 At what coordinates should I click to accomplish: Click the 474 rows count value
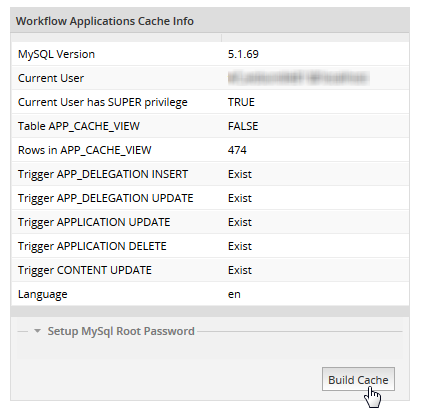pos(237,150)
